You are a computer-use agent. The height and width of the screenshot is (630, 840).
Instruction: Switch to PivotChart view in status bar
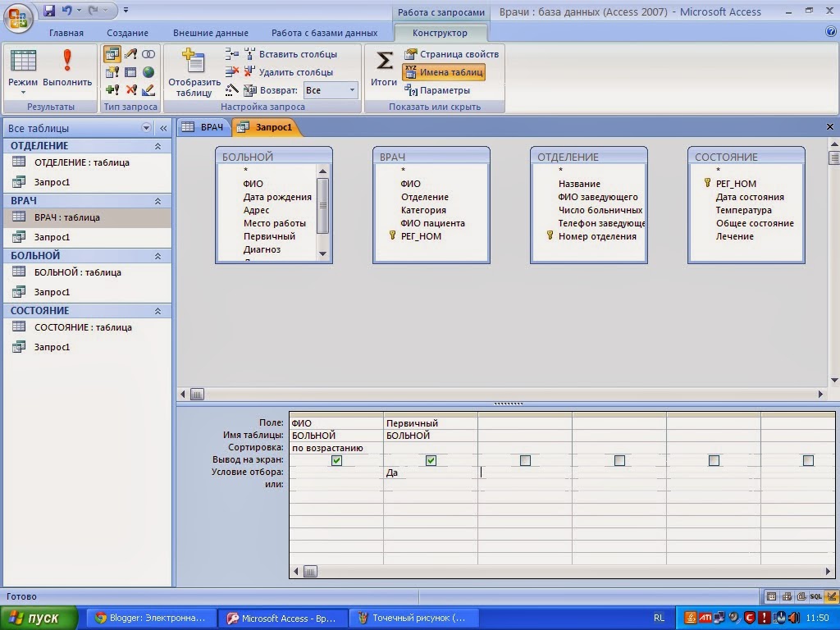(x=801, y=596)
